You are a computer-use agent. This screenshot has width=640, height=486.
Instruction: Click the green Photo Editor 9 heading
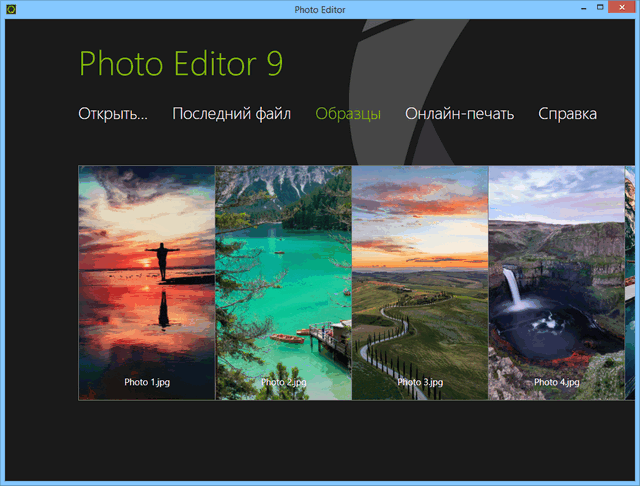coord(181,64)
